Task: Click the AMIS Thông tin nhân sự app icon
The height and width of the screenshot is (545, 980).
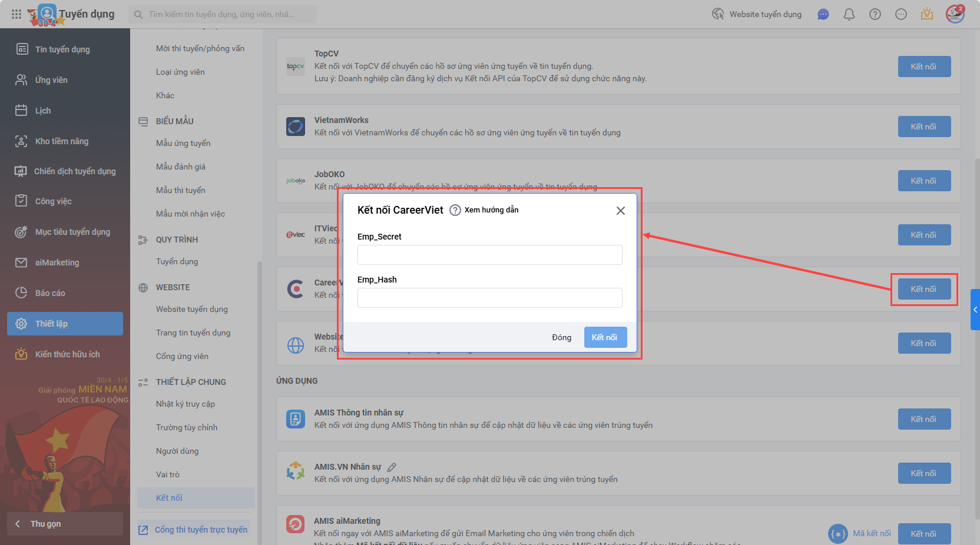Action: (x=296, y=419)
